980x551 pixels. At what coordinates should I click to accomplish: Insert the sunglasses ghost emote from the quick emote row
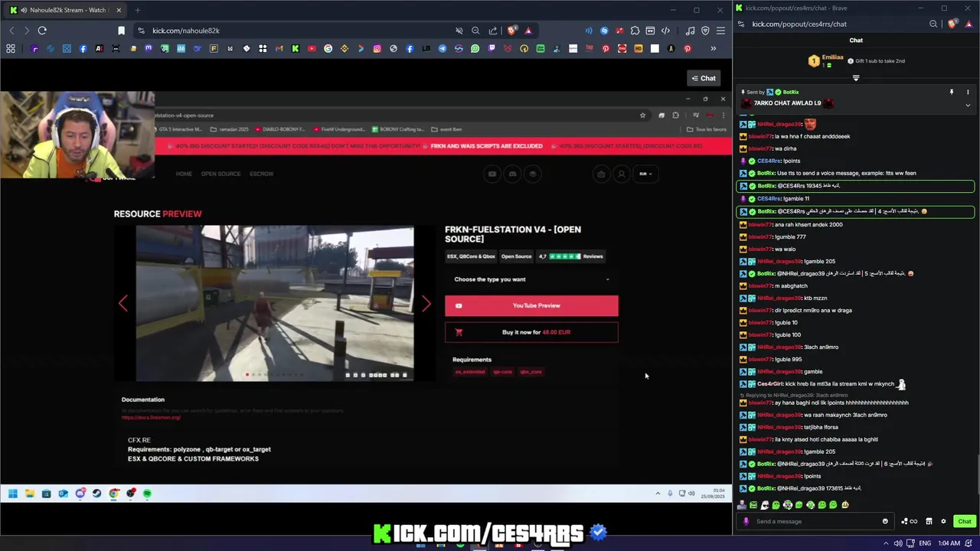[x=764, y=504]
